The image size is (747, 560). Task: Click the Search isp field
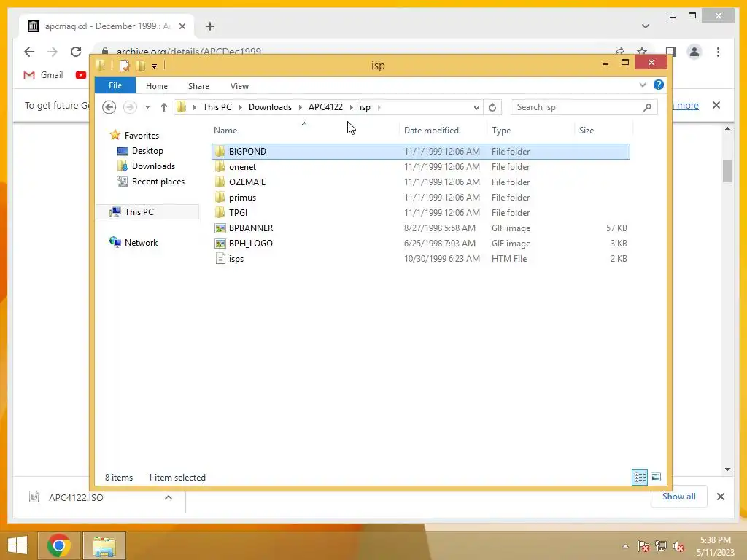click(x=584, y=107)
